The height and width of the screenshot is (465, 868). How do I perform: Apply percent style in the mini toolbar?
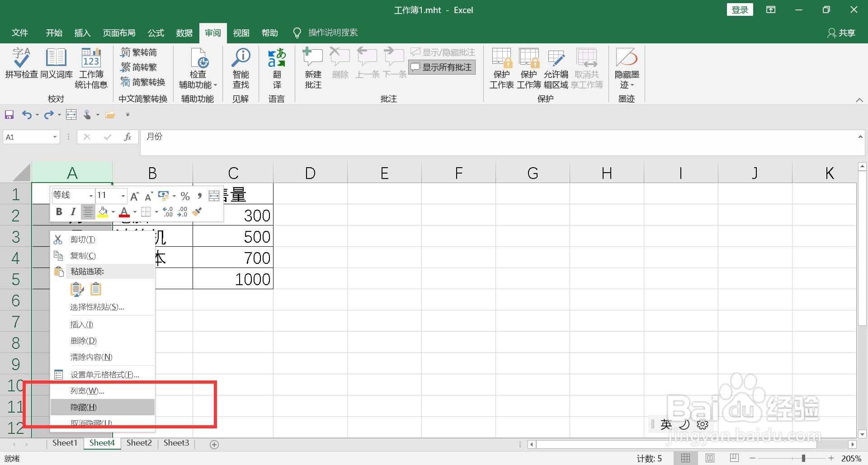(x=185, y=196)
